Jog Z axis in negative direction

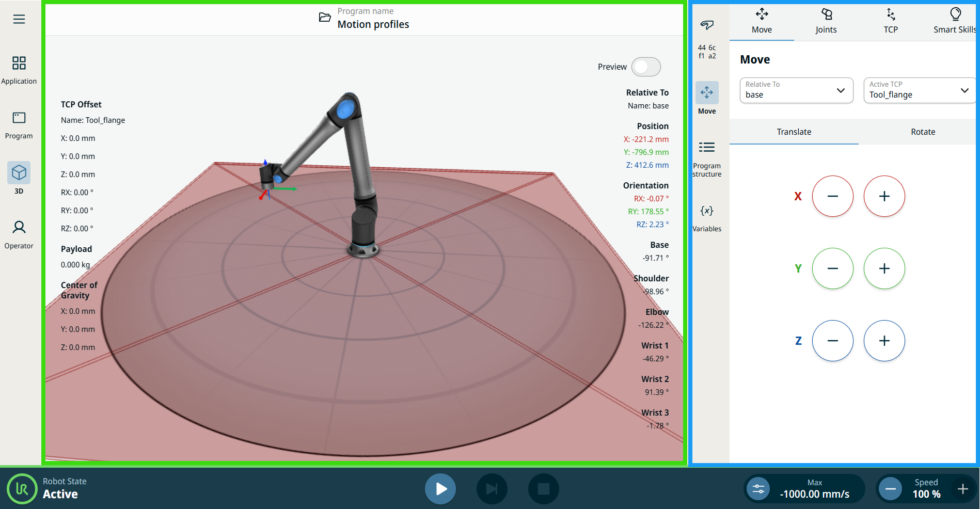pos(832,341)
